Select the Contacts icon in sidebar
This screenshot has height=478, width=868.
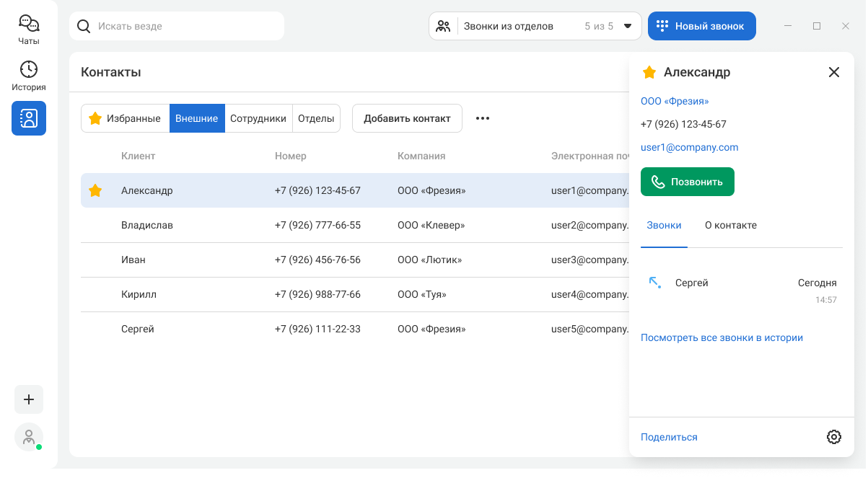(x=29, y=118)
